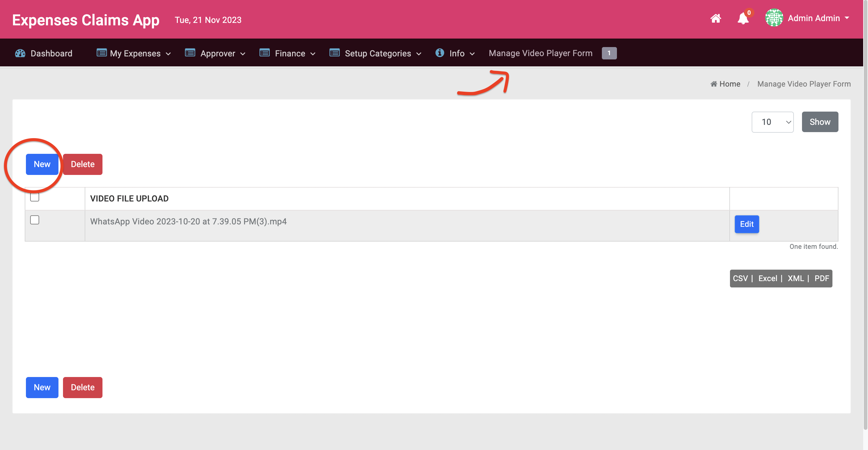Open the Finance menu

coord(289,54)
